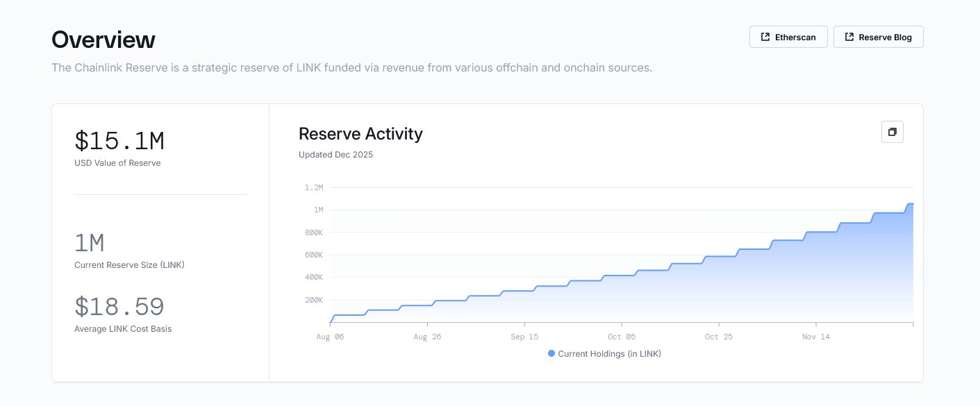Click the peak of the holdings chart line
The width and height of the screenshot is (980, 406).
[x=911, y=204]
